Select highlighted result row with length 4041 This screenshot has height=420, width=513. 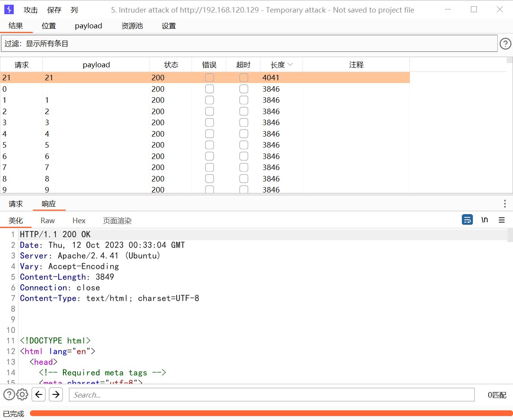[205, 78]
